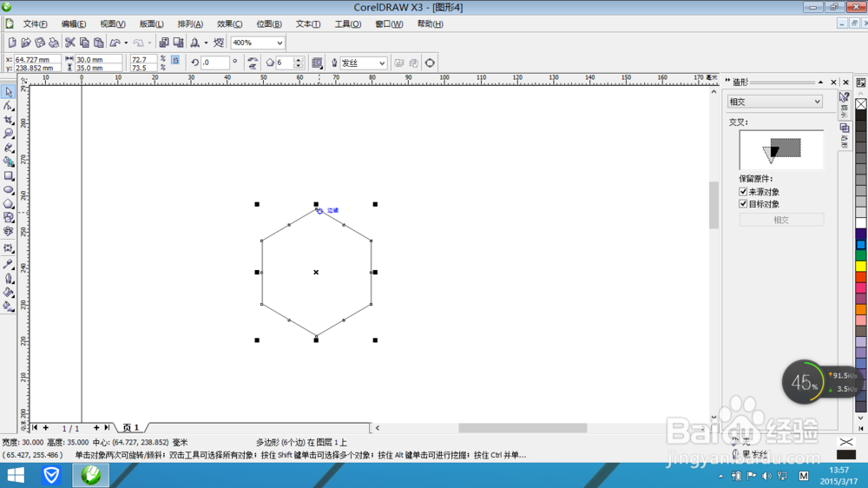Image resolution: width=868 pixels, height=488 pixels.
Task: Click the 相交 button in docker
Action: [781, 220]
